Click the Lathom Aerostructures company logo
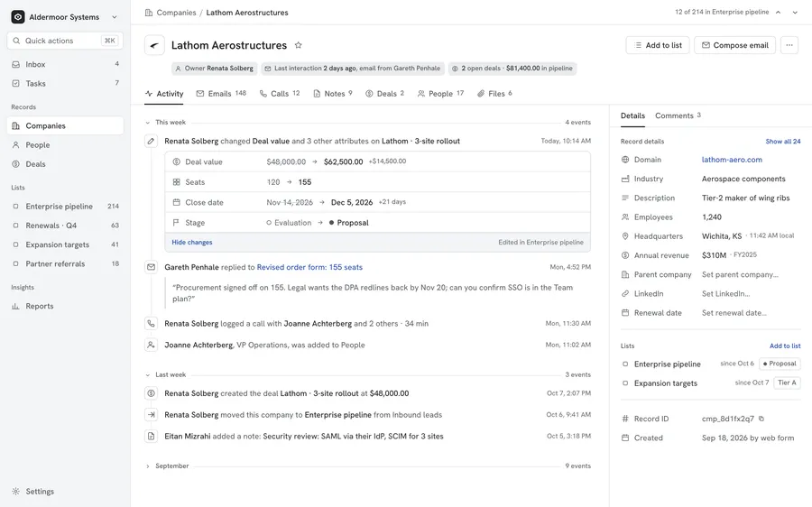The height and width of the screenshot is (507, 812). pyautogui.click(x=154, y=45)
